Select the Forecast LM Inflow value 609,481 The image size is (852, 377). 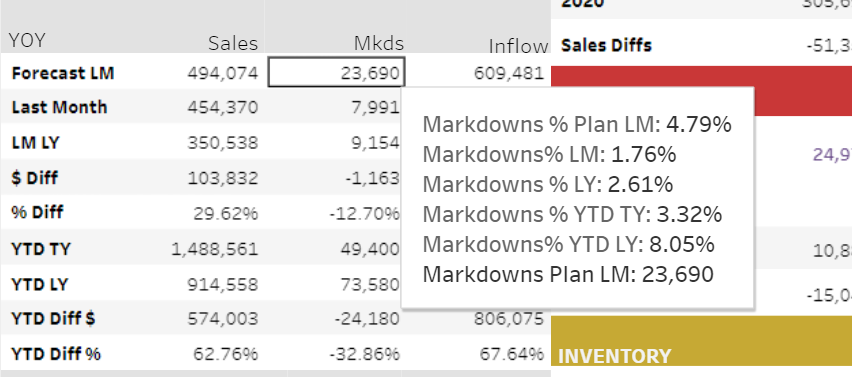(x=509, y=73)
